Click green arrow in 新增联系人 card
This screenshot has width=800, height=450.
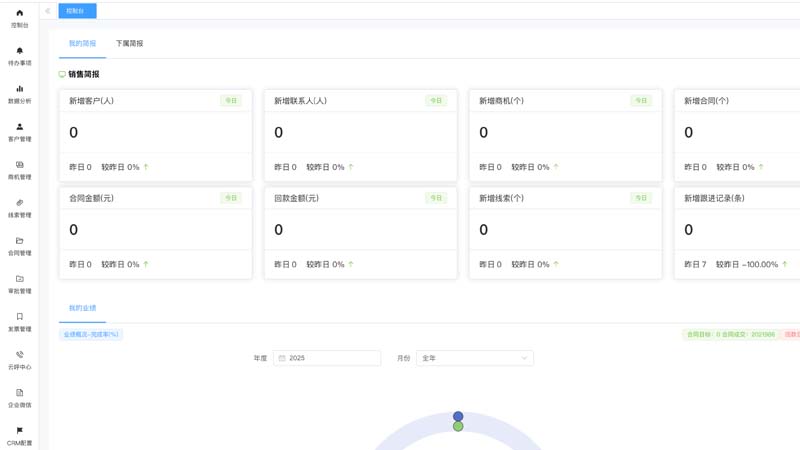351,167
